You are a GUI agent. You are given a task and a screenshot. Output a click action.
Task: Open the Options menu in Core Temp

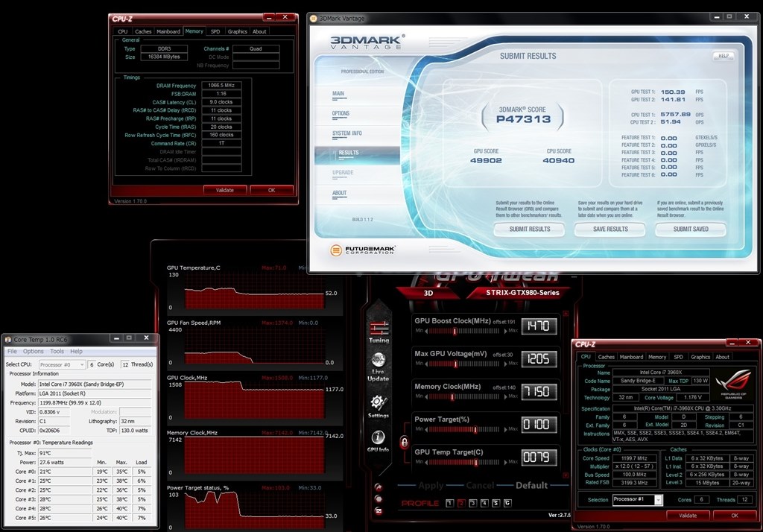tap(33, 352)
